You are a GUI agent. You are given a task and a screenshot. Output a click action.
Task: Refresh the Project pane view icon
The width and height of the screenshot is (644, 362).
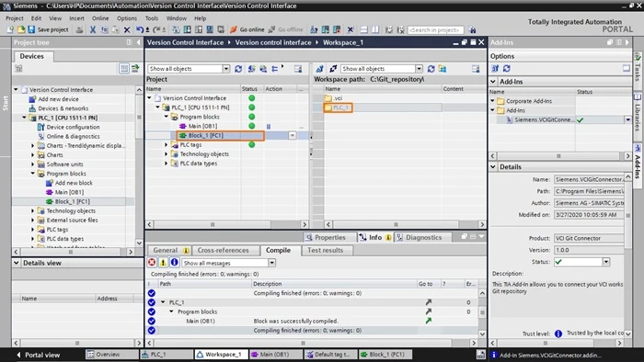(238, 69)
